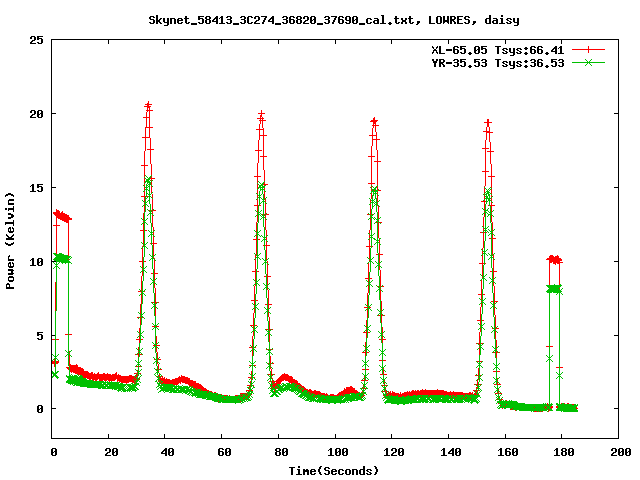Click the Time(Seconds) x-axis label
640x480 pixels.
click(334, 471)
